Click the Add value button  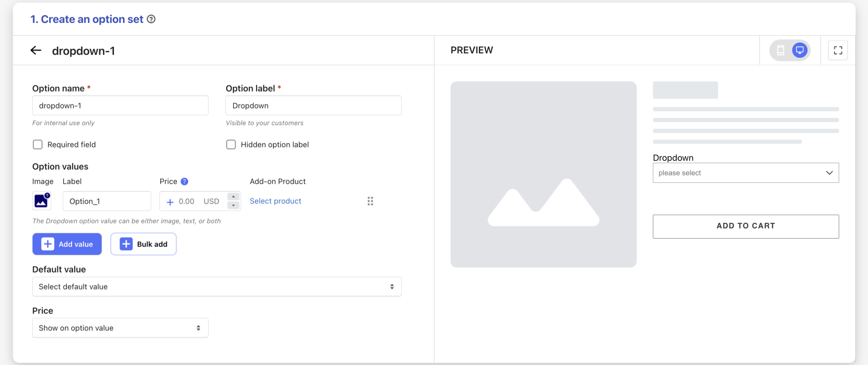point(67,244)
